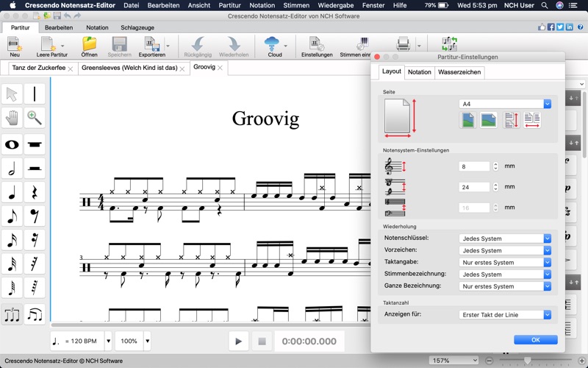Select the whole rest tool
The image size is (588, 368).
[35, 144]
